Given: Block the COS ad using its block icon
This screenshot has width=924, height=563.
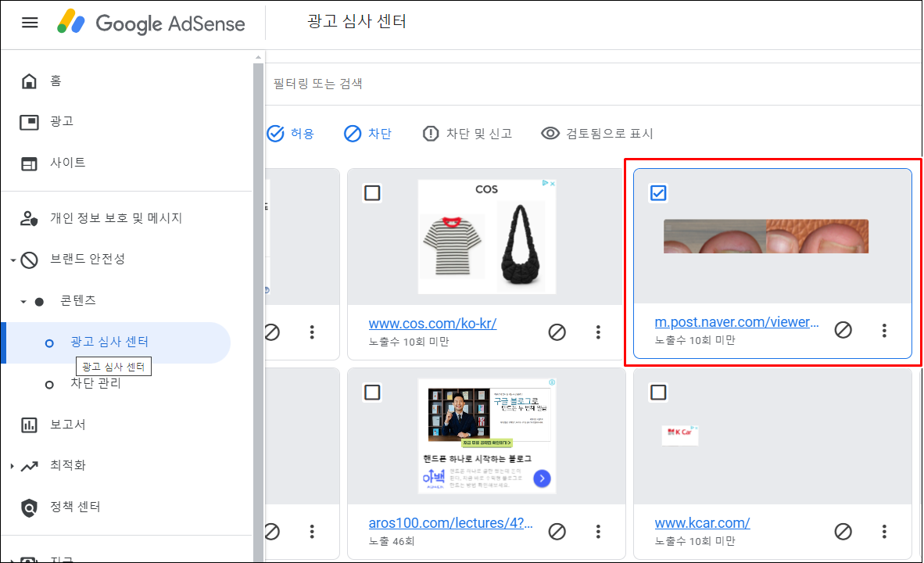Looking at the screenshot, I should [x=557, y=332].
